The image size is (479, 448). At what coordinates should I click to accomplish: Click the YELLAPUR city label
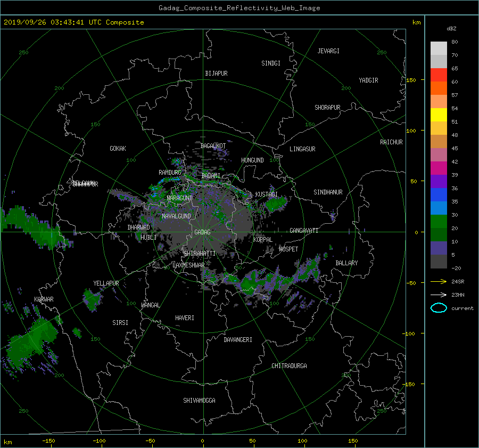point(106,283)
